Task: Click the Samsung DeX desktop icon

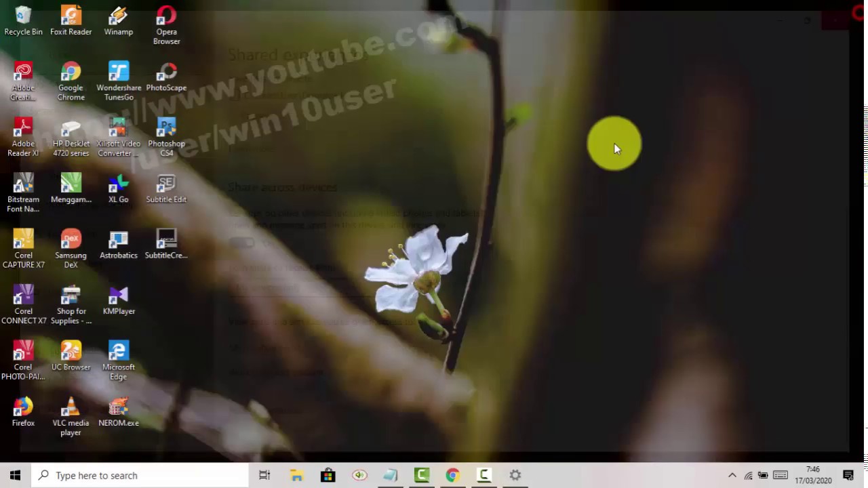Action: (71, 249)
